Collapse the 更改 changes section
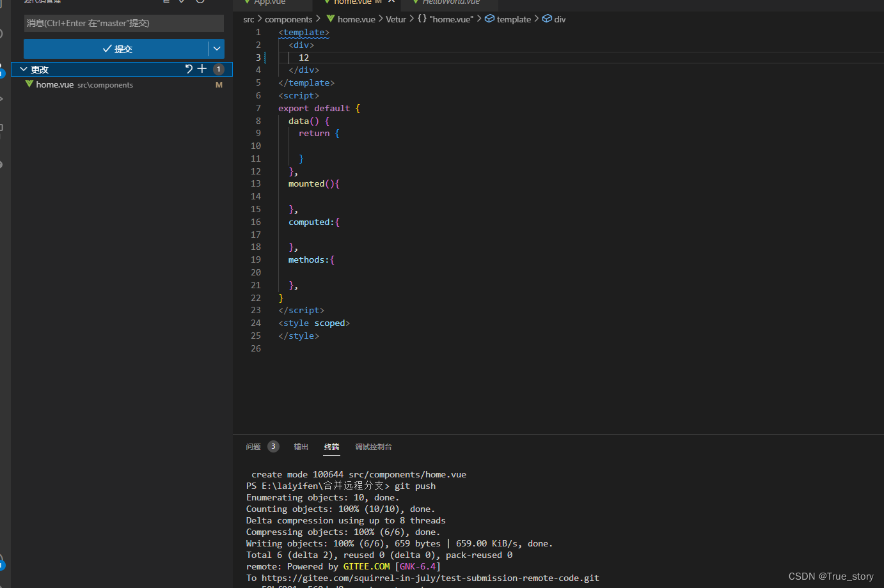The image size is (884, 588). (24, 69)
